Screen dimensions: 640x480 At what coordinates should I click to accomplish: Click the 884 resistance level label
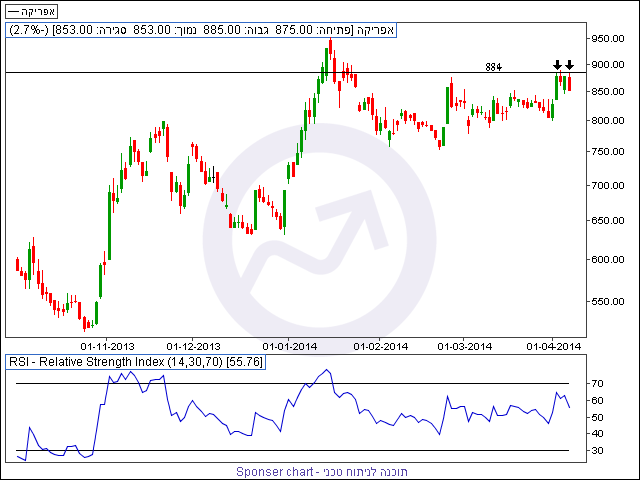(x=493, y=67)
